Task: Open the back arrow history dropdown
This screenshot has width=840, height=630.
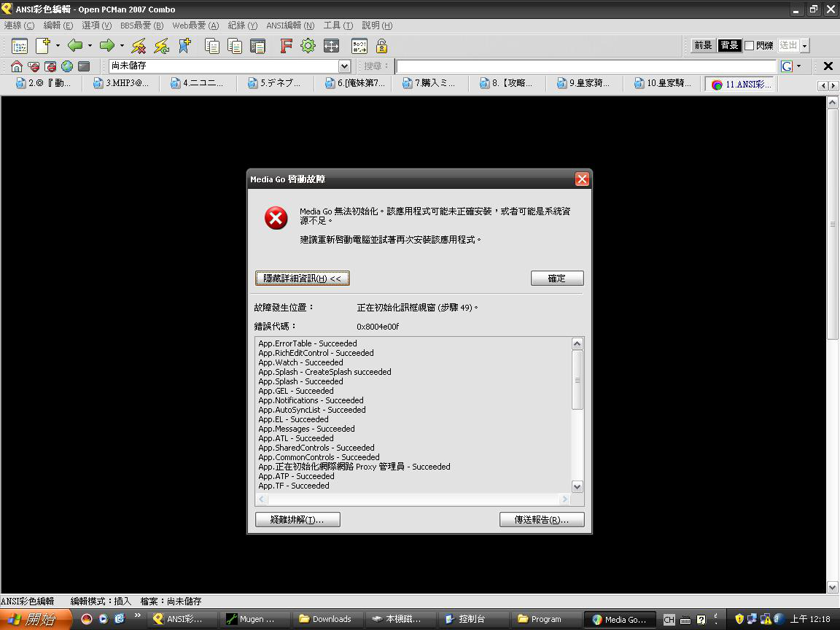Action: click(90, 46)
